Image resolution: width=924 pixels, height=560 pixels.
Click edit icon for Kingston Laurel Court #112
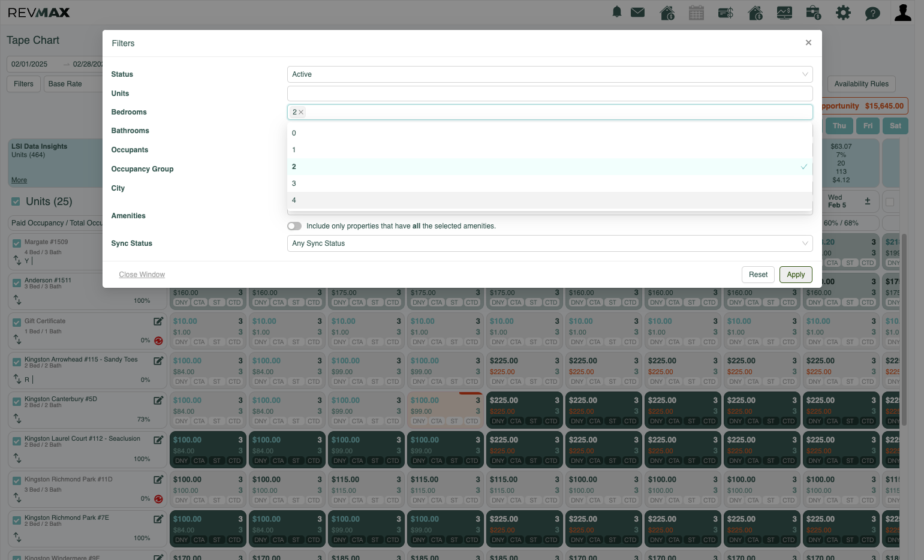click(158, 440)
